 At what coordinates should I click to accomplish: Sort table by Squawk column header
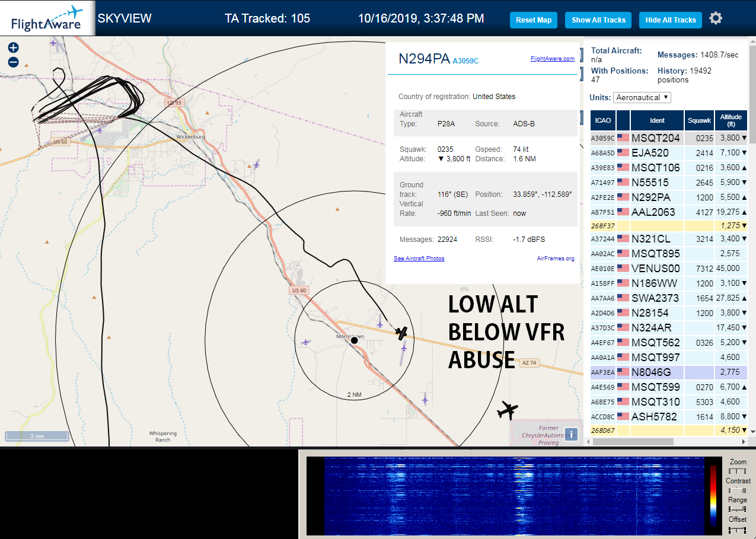[699, 120]
